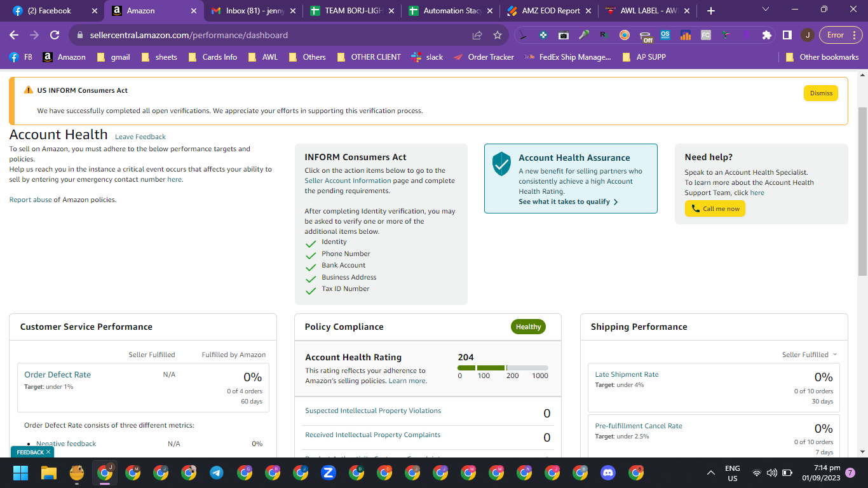Open Received Intellectual Property Complaints link
Image resolution: width=868 pixels, height=488 pixels.
(373, 435)
